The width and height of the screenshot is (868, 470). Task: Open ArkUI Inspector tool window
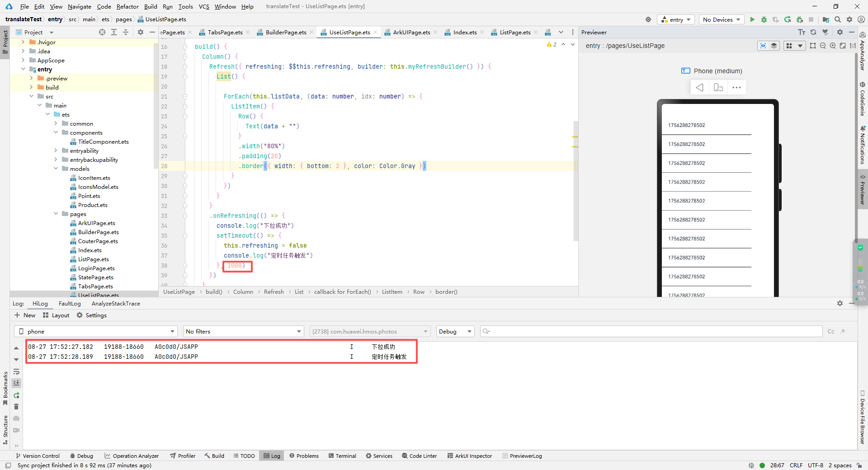click(470, 456)
